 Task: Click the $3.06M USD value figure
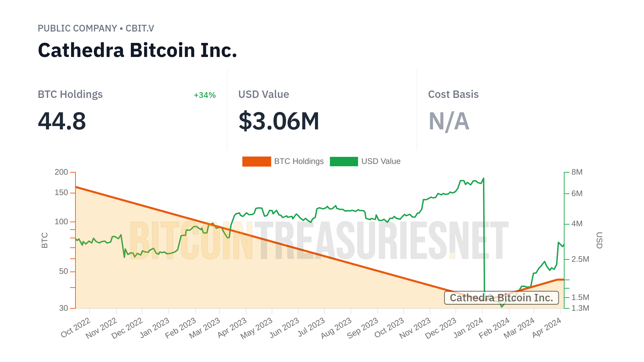coord(279,121)
